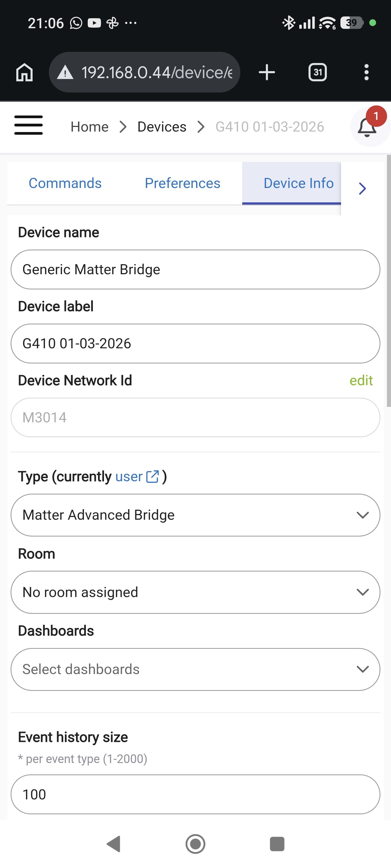Open the notifications bell
The height and width of the screenshot is (868, 391).
[367, 127]
